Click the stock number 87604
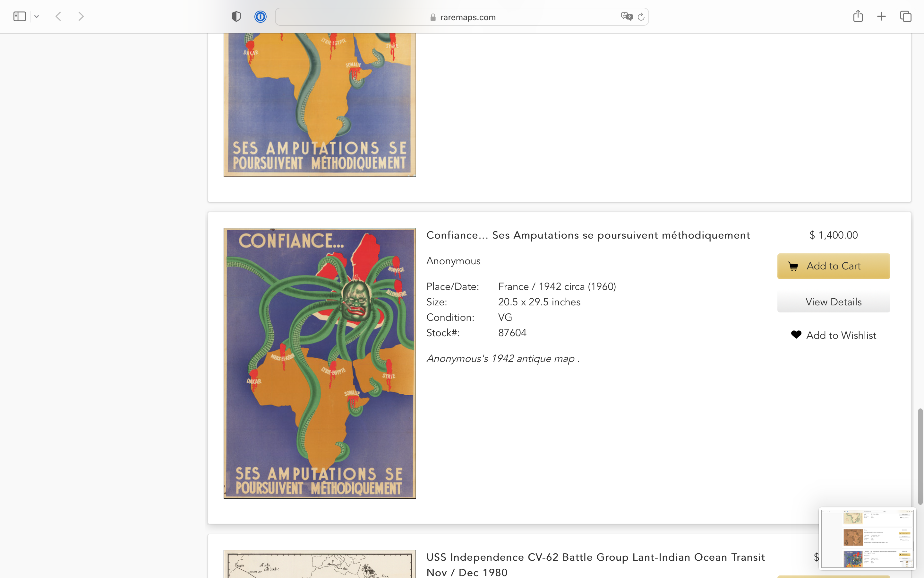Image resolution: width=924 pixels, height=578 pixels. 512,333
